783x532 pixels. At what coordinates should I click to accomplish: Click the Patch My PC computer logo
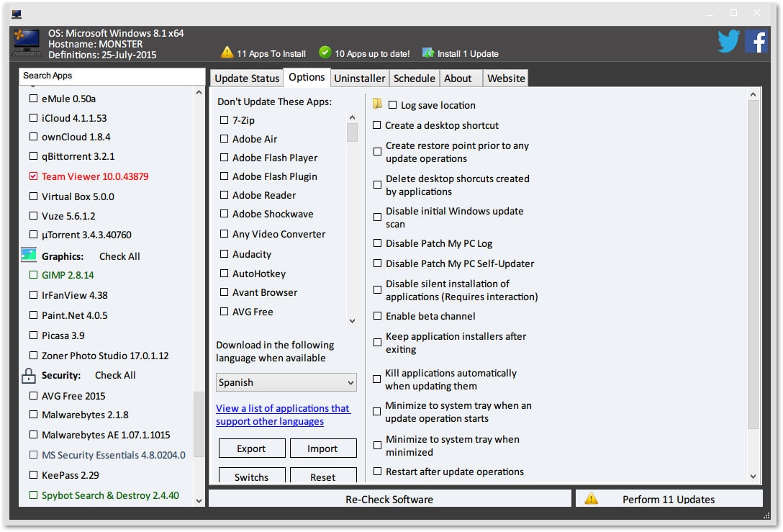coord(27,43)
